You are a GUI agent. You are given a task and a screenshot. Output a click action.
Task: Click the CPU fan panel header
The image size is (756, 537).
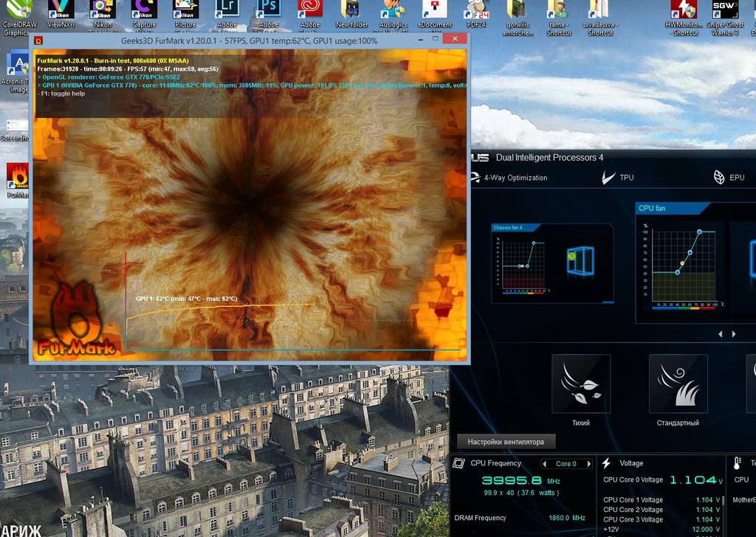[673, 208]
